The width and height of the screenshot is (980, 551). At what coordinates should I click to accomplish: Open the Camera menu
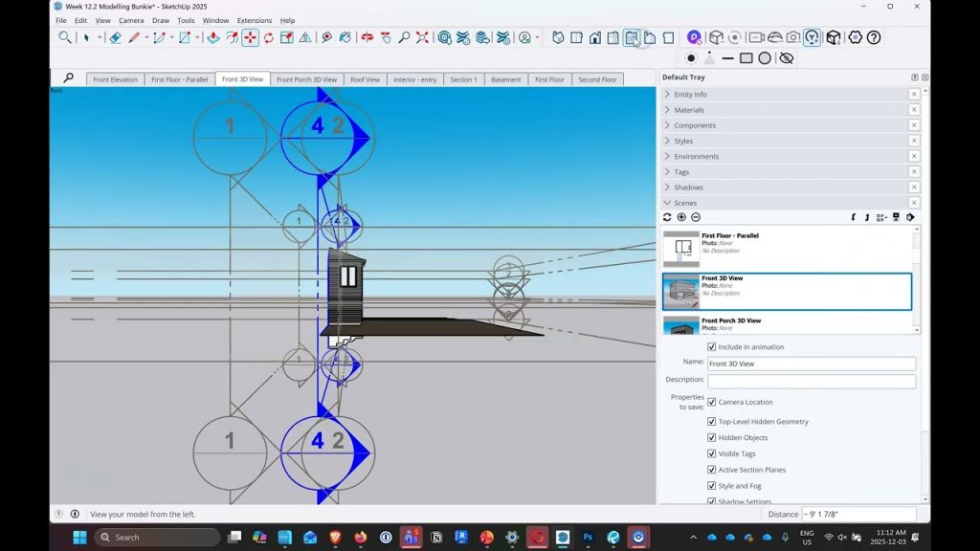point(131,20)
